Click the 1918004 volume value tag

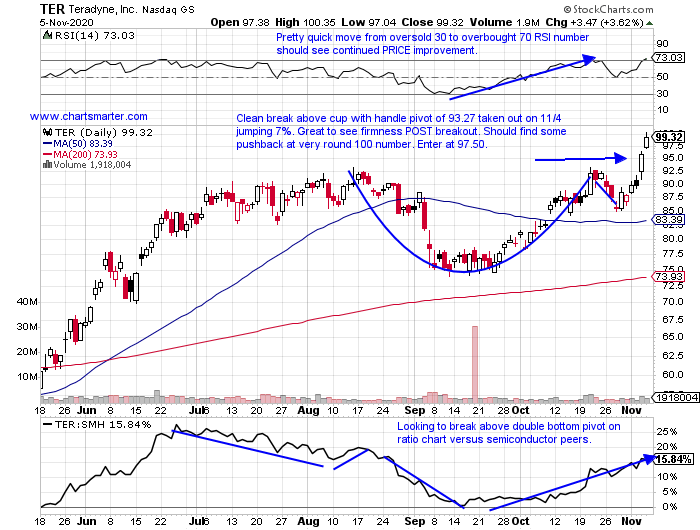point(675,397)
